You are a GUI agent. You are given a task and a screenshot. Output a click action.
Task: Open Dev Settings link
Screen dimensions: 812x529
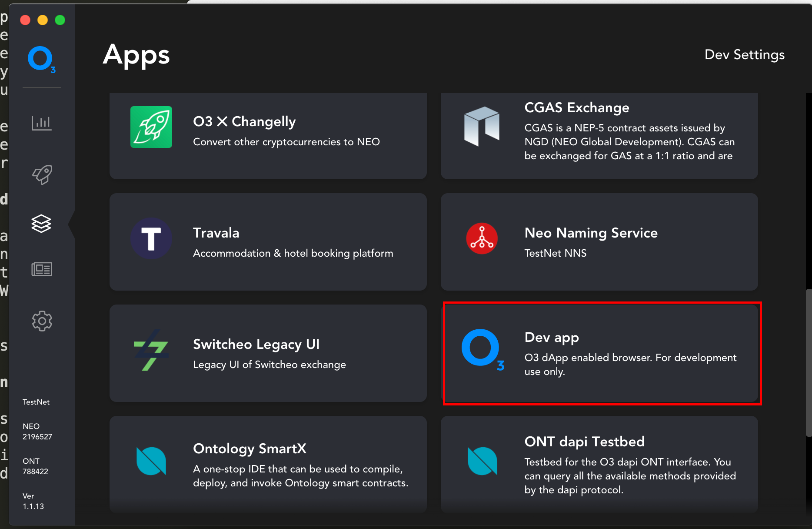click(744, 55)
